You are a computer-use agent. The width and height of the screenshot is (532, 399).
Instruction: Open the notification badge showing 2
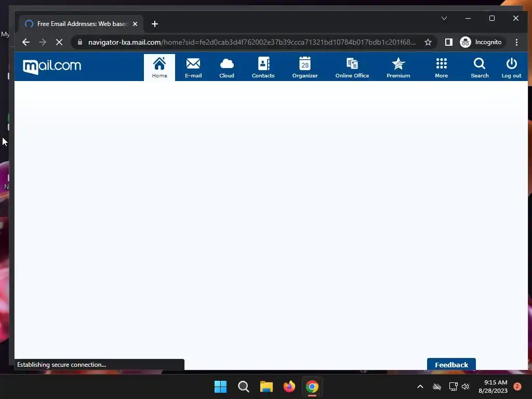(x=517, y=387)
